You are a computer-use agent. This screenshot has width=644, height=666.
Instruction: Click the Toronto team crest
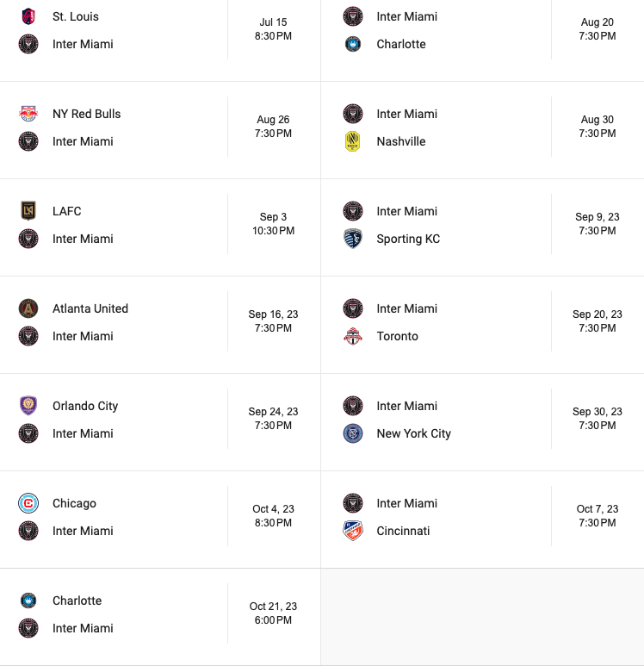click(x=353, y=336)
